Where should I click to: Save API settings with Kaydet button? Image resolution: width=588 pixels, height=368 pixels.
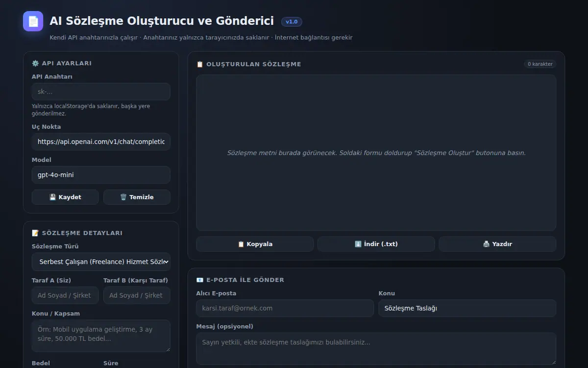point(65,197)
